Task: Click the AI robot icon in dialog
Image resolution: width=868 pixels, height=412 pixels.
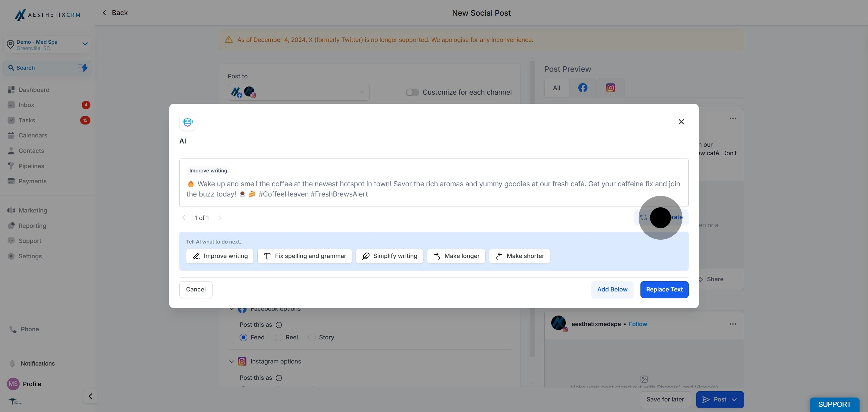Action: point(187,122)
